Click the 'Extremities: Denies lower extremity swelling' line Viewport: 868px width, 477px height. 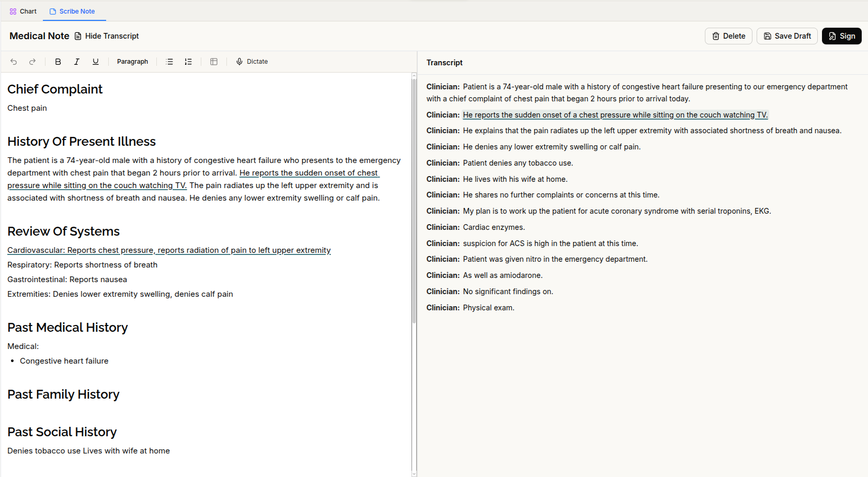[x=120, y=294]
